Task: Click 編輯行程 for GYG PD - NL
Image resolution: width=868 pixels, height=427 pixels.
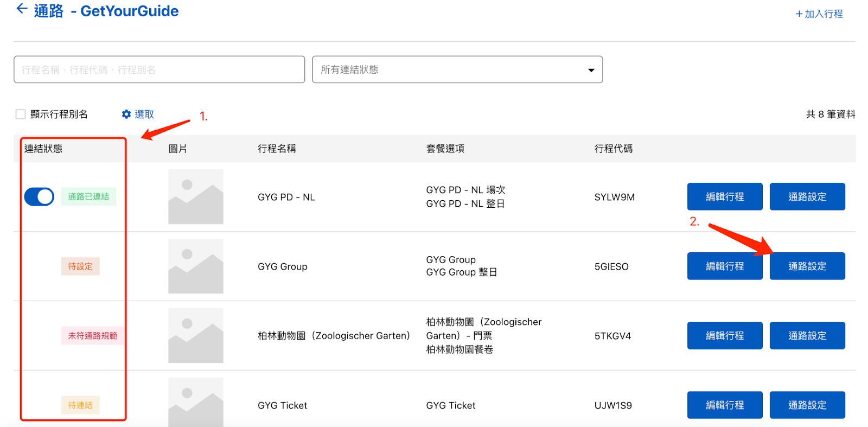Action: [x=725, y=196]
